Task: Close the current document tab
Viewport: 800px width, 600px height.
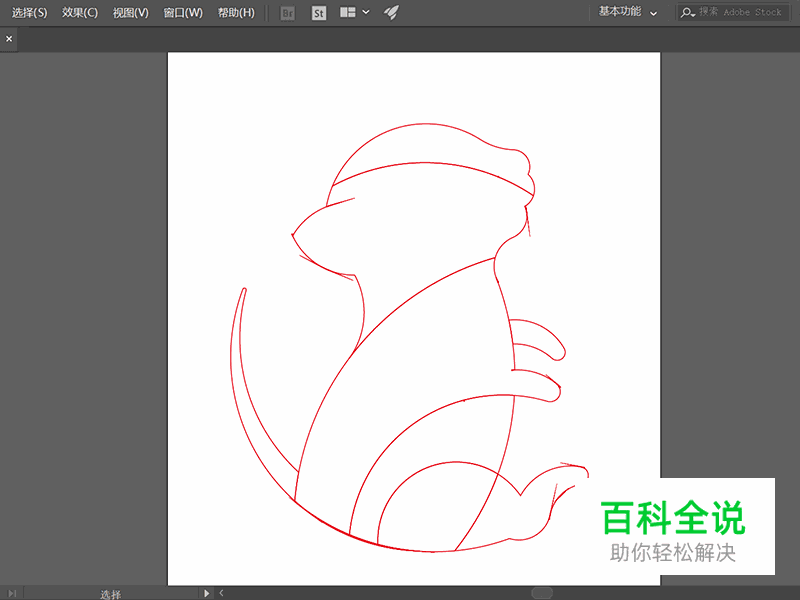Action: 9,37
